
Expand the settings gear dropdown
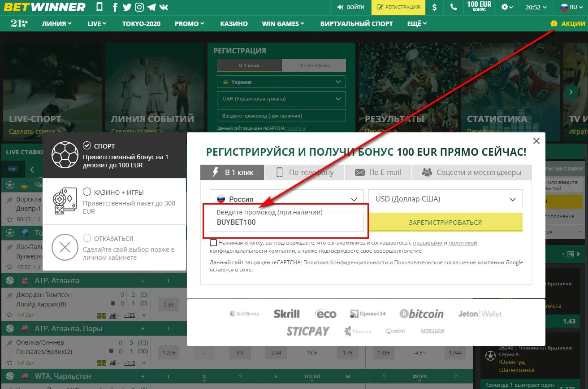click(x=508, y=7)
